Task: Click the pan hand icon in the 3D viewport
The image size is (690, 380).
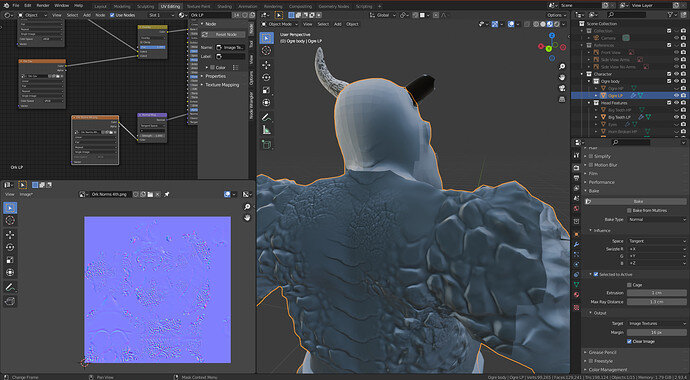Action: click(562, 77)
